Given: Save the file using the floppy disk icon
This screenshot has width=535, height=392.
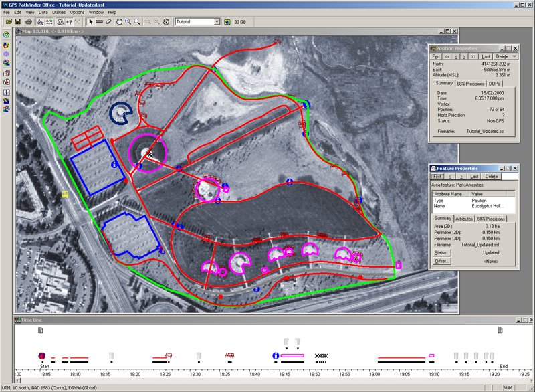Looking at the screenshot, I should tap(17, 22).
